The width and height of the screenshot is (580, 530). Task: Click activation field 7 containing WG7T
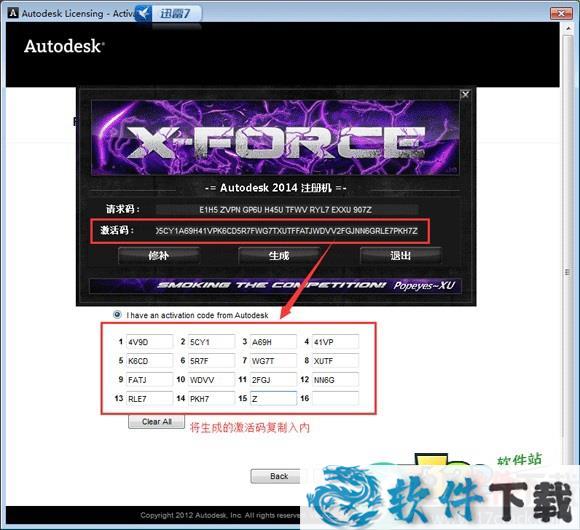(x=273, y=361)
